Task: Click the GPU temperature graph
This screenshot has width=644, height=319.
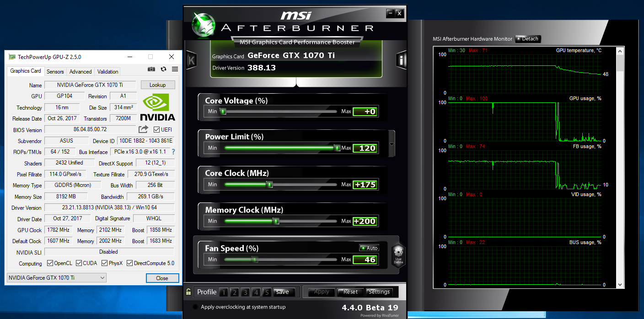Action: pos(525,73)
